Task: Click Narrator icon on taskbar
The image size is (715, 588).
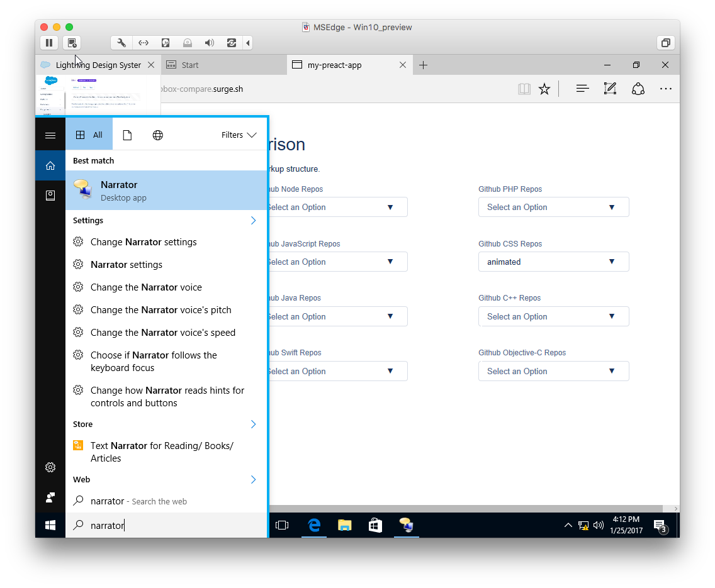Action: point(407,525)
